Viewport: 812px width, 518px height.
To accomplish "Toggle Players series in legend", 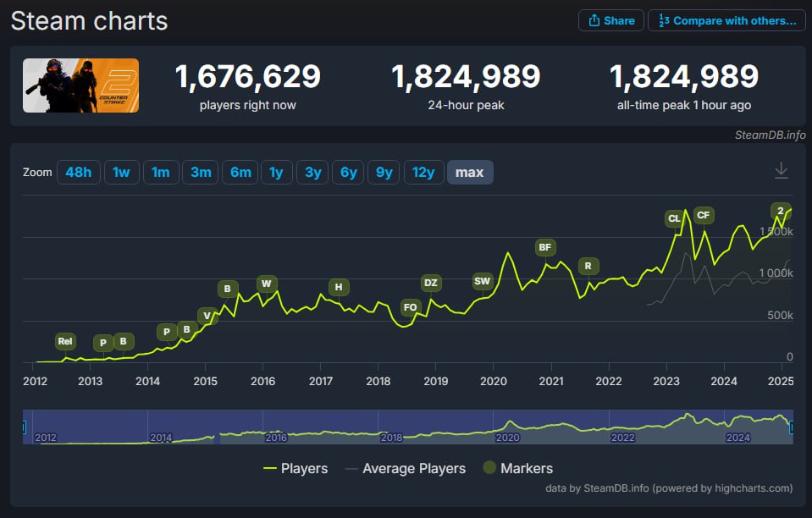I will tap(295, 468).
